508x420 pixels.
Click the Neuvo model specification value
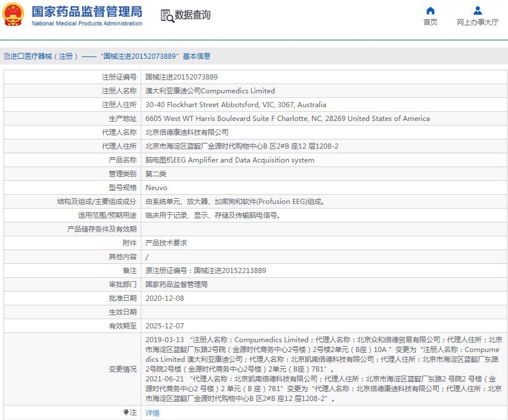[x=156, y=188]
